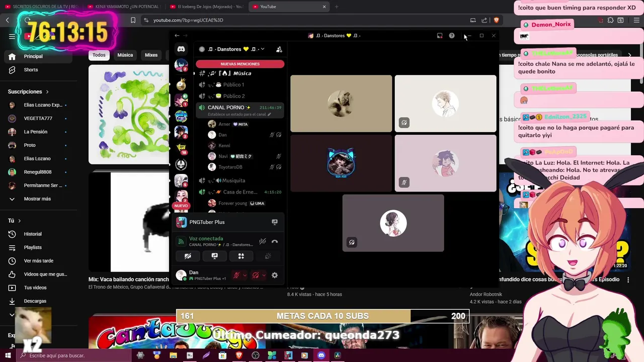Open the Música text channel
Image resolution: width=644 pixels, height=362 pixels.
click(x=240, y=73)
